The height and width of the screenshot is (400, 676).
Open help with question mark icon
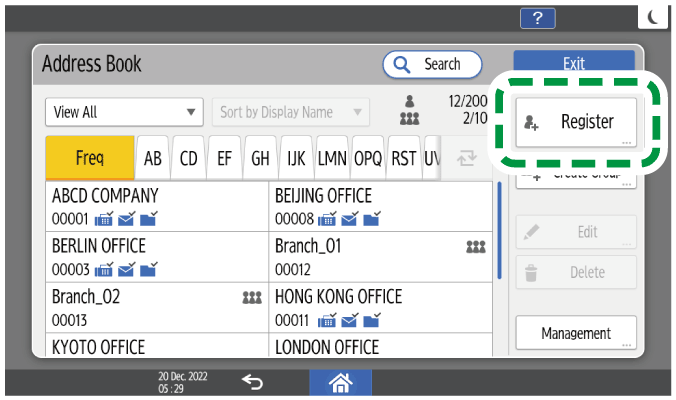coord(538,17)
